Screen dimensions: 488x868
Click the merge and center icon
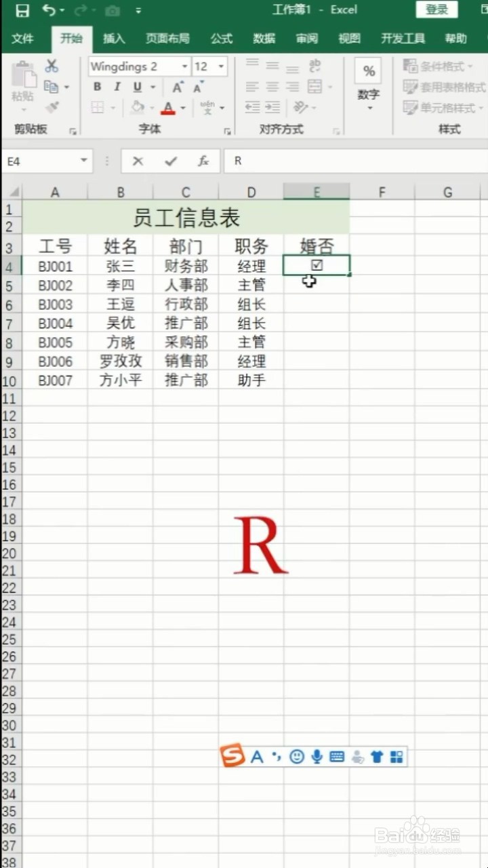click(314, 87)
